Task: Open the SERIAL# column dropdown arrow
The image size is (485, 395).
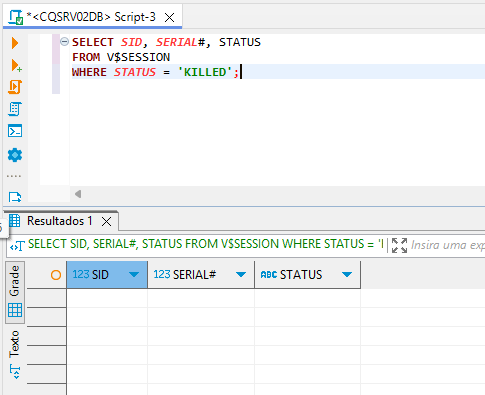Action: (241, 275)
